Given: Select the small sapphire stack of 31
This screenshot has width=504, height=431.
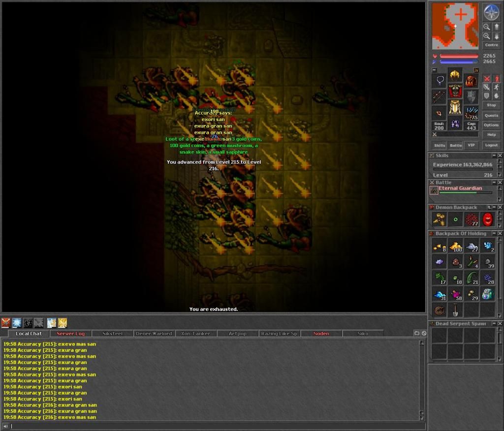Looking at the screenshot, I should (440, 294).
